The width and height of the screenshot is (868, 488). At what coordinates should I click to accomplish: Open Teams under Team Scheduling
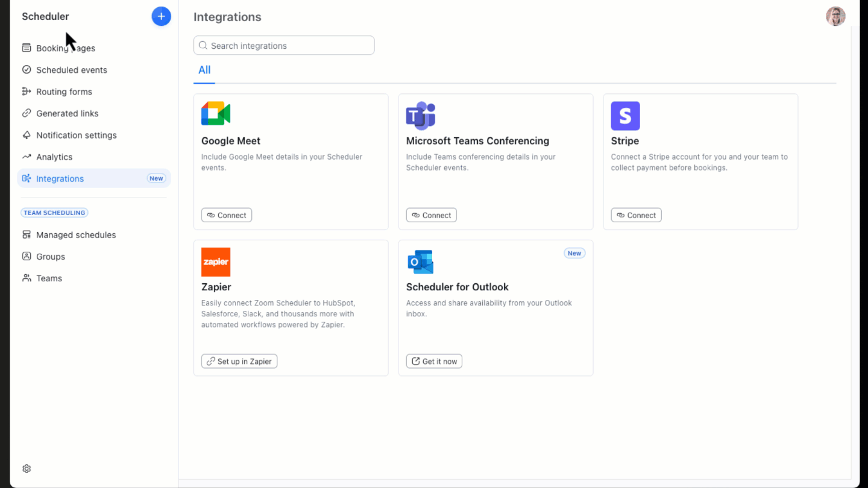click(94, 278)
